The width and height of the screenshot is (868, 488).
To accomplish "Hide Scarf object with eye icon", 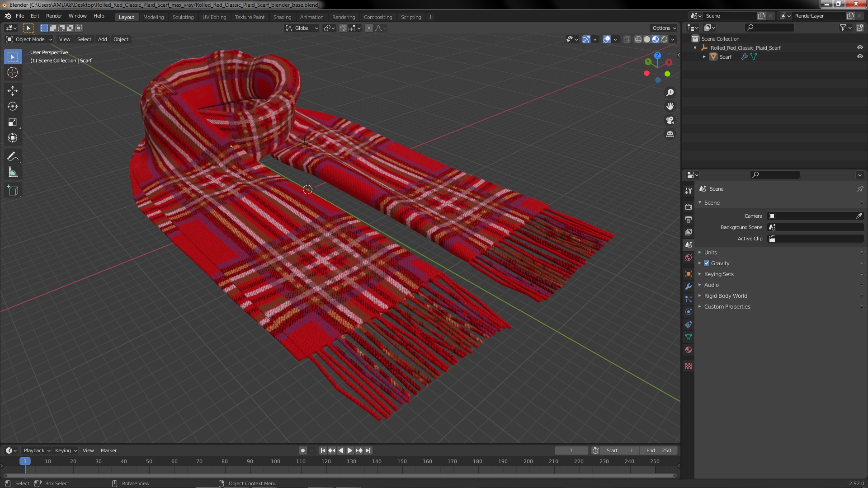I will click(860, 57).
